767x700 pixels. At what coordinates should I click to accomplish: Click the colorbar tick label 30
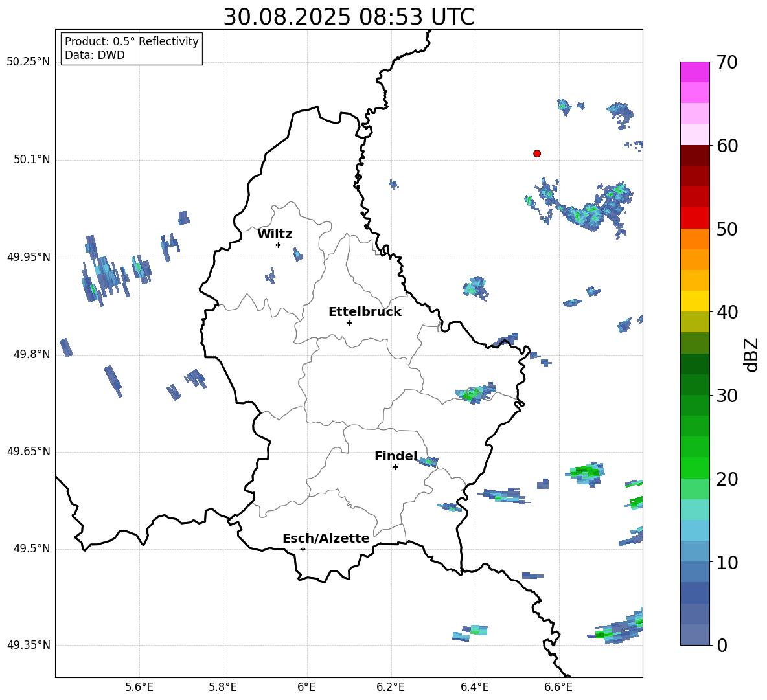pyautogui.click(x=727, y=395)
